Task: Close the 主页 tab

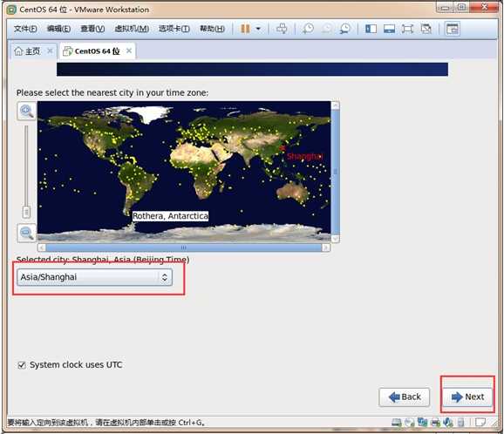Action: 50,51
